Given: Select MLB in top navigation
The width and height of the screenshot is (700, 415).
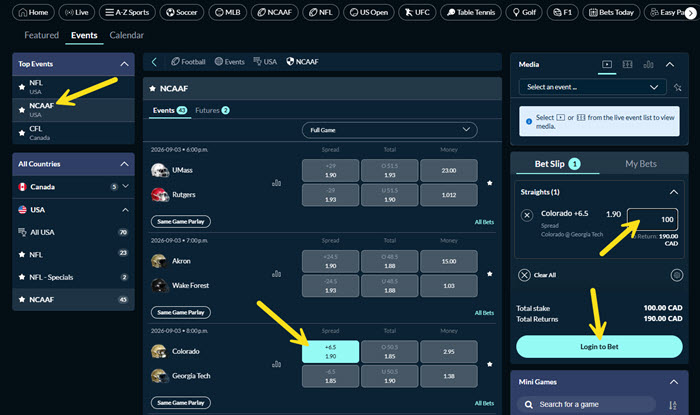Looking at the screenshot, I should (x=228, y=12).
